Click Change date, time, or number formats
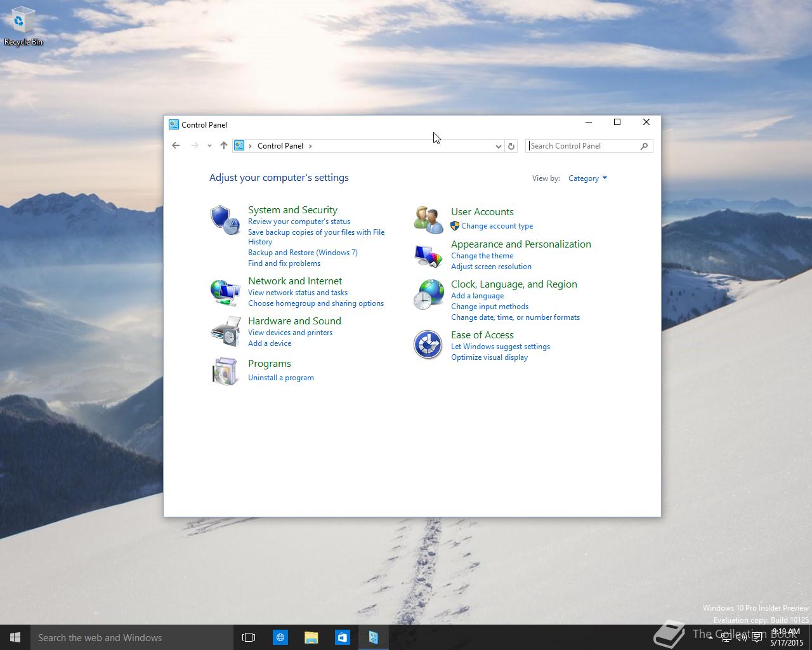Image resolution: width=812 pixels, height=650 pixels. (515, 317)
